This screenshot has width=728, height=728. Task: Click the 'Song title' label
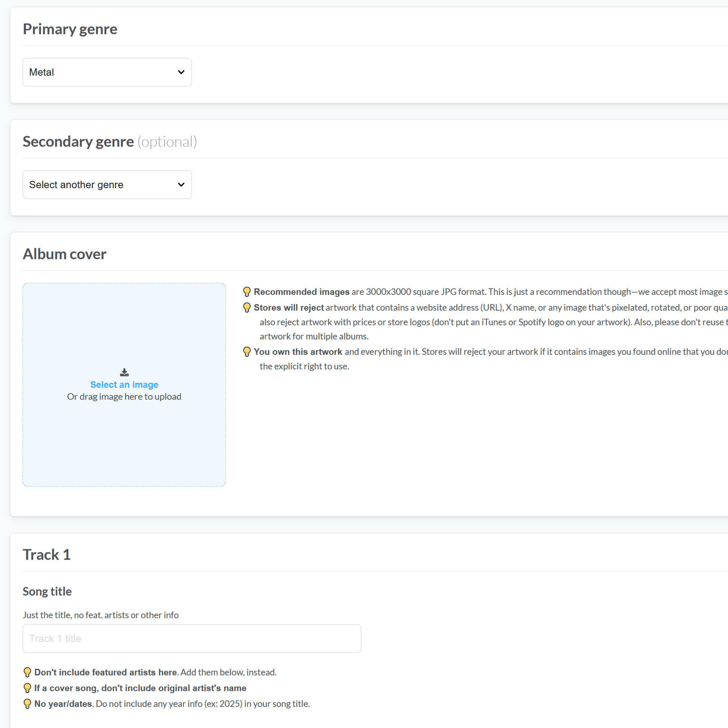point(47,591)
